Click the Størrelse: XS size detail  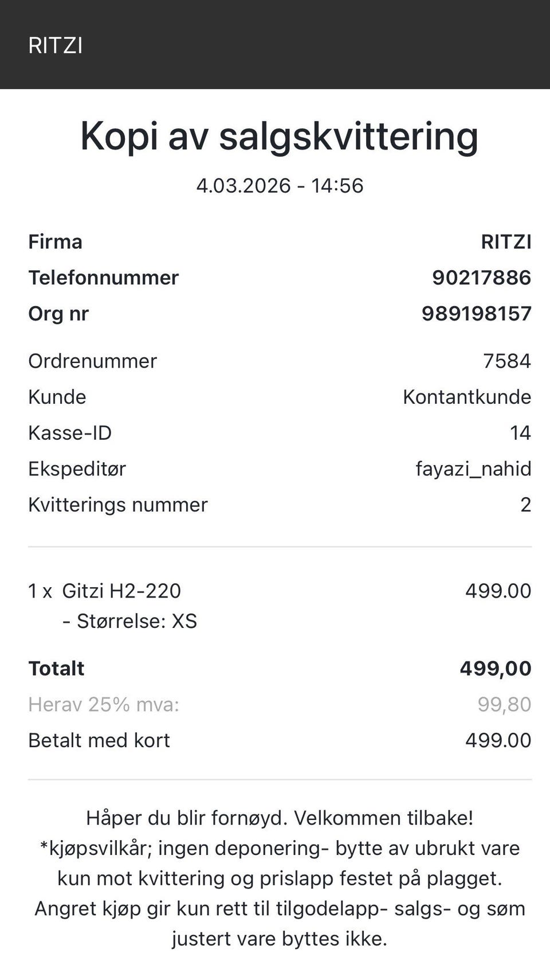click(129, 621)
